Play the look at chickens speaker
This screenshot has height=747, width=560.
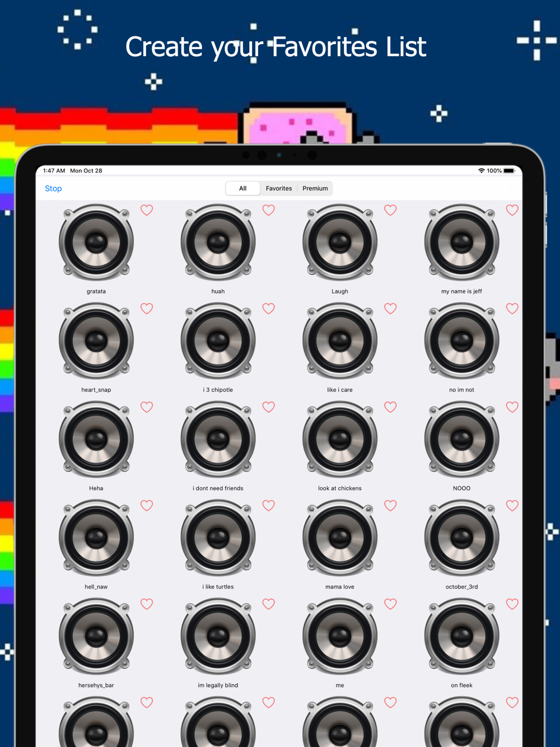(340, 440)
